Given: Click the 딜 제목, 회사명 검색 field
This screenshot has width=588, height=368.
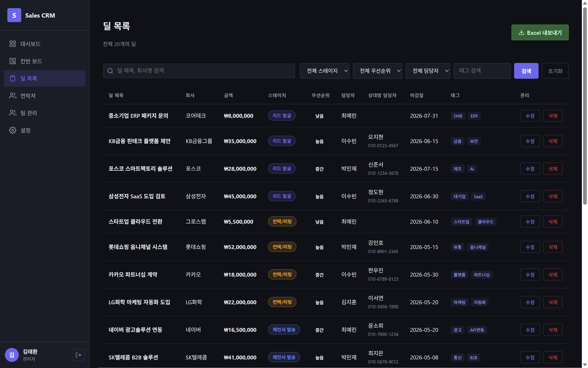Looking at the screenshot, I should pos(199,71).
